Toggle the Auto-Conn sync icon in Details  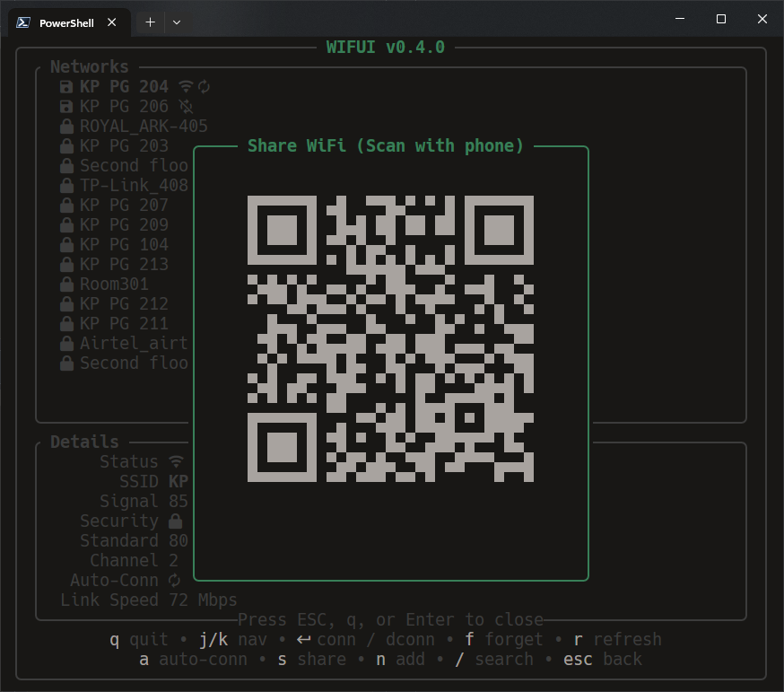pyautogui.click(x=175, y=581)
